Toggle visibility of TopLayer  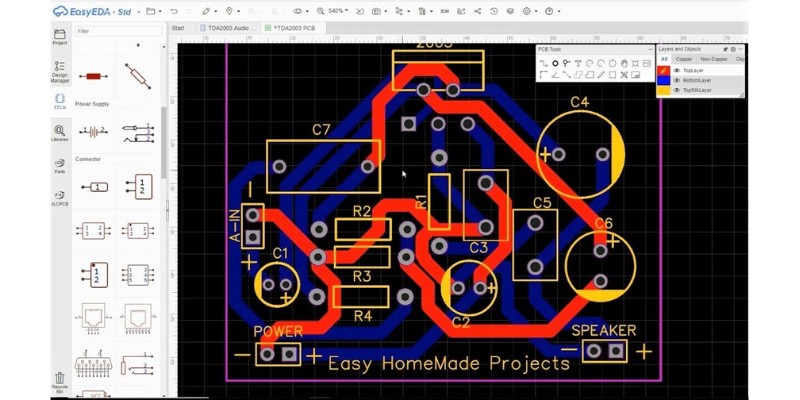tap(677, 70)
